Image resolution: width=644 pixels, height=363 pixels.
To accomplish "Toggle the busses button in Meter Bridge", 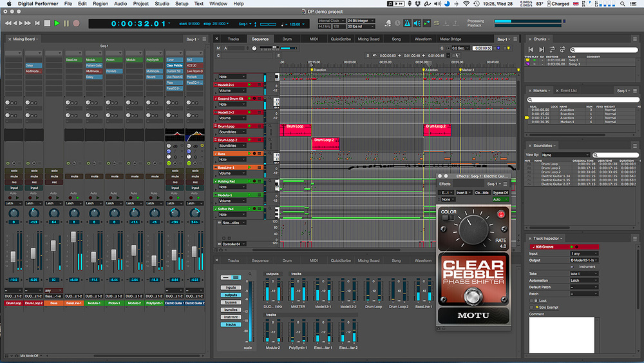I will (x=230, y=302).
